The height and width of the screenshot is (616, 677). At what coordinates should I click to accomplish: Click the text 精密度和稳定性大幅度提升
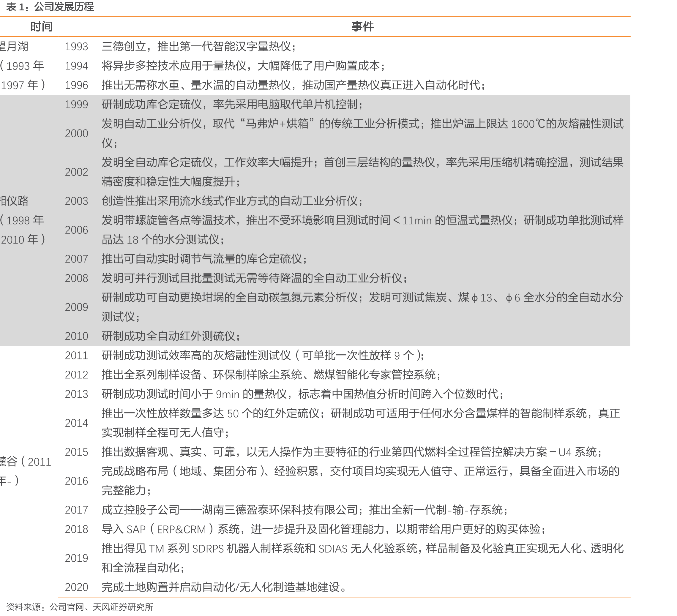[168, 181]
